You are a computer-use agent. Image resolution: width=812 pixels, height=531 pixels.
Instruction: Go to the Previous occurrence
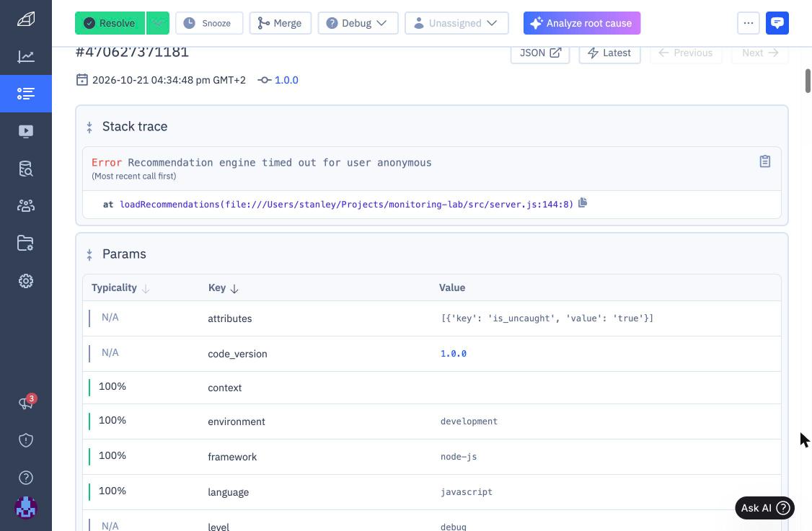[686, 53]
